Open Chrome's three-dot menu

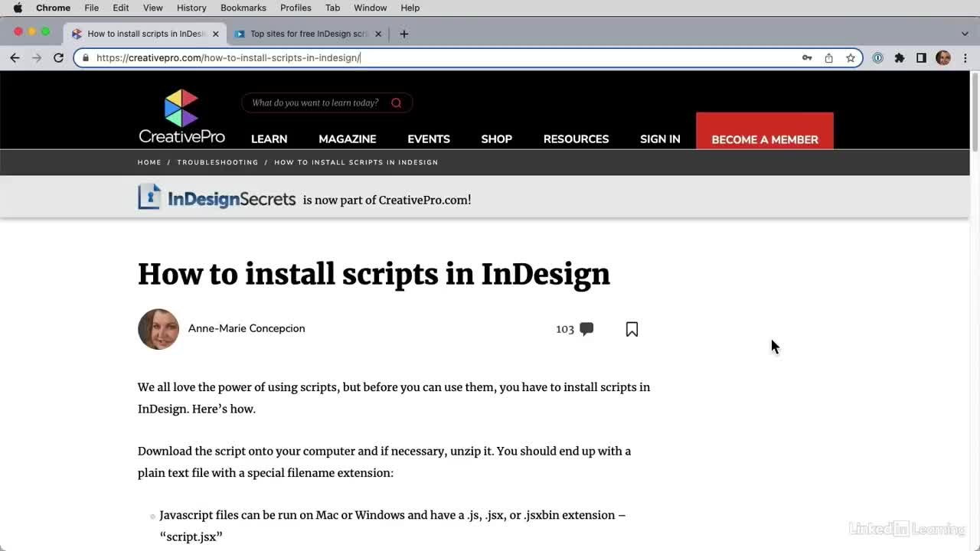pos(965,57)
